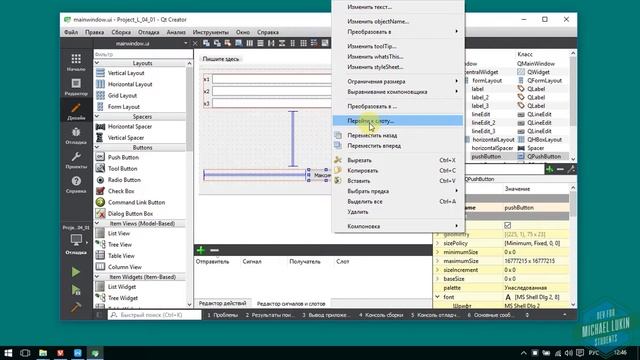Click the widget box filter field
The image size is (640, 360).
click(143, 54)
